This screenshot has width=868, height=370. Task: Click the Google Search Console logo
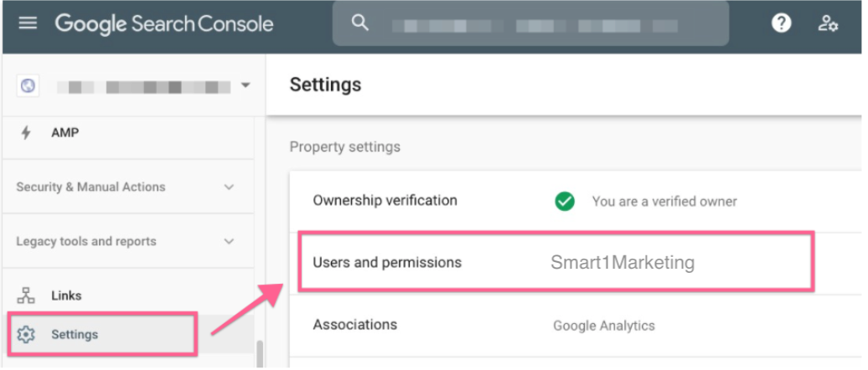tap(164, 23)
